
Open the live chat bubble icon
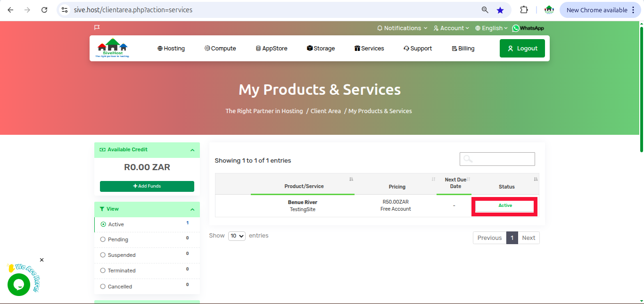click(19, 285)
